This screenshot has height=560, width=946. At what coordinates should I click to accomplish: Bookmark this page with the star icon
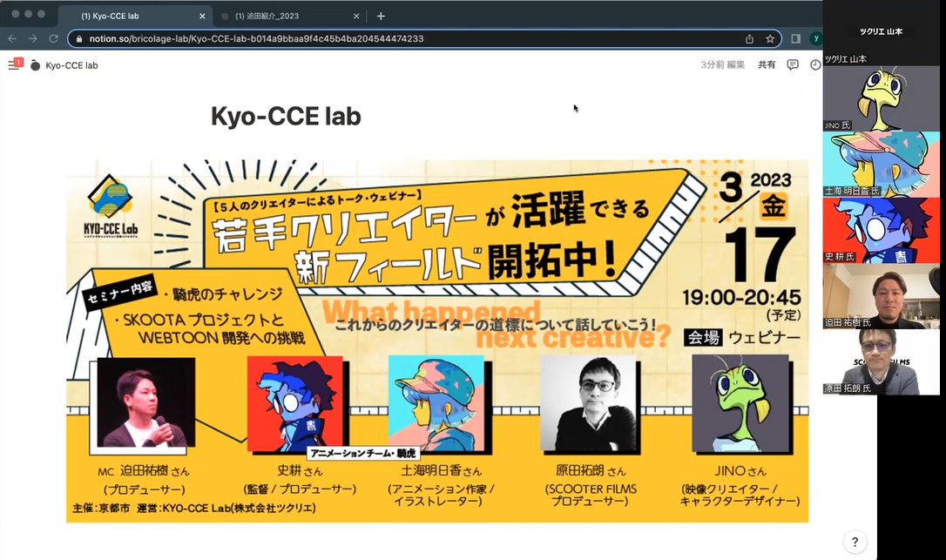click(x=770, y=39)
